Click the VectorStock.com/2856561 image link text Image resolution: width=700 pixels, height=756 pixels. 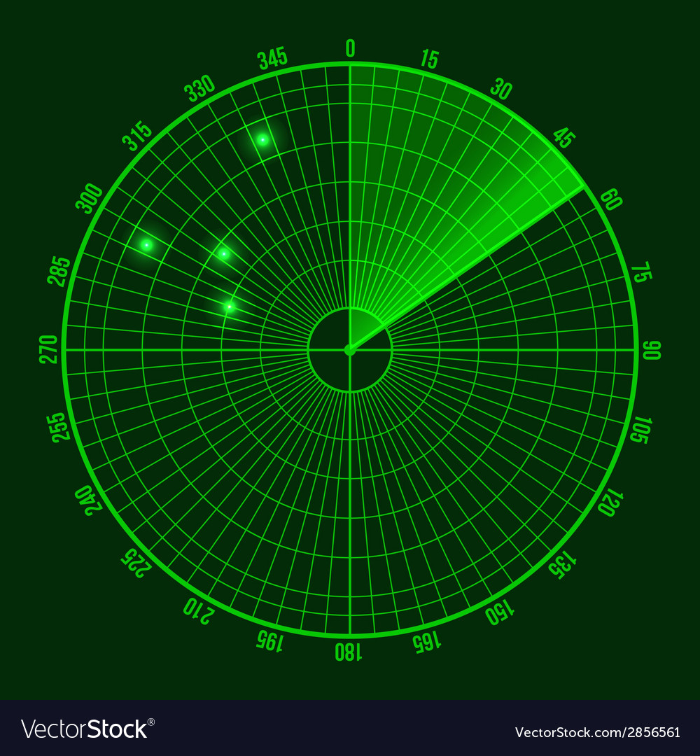597,732
